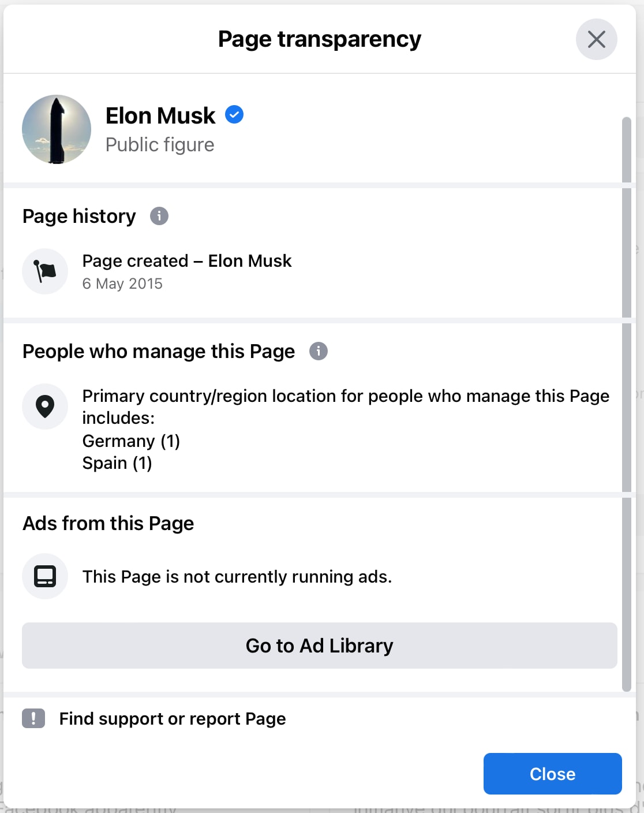
Task: Click the dialog's vertical scrollbar
Action: [x=627, y=404]
